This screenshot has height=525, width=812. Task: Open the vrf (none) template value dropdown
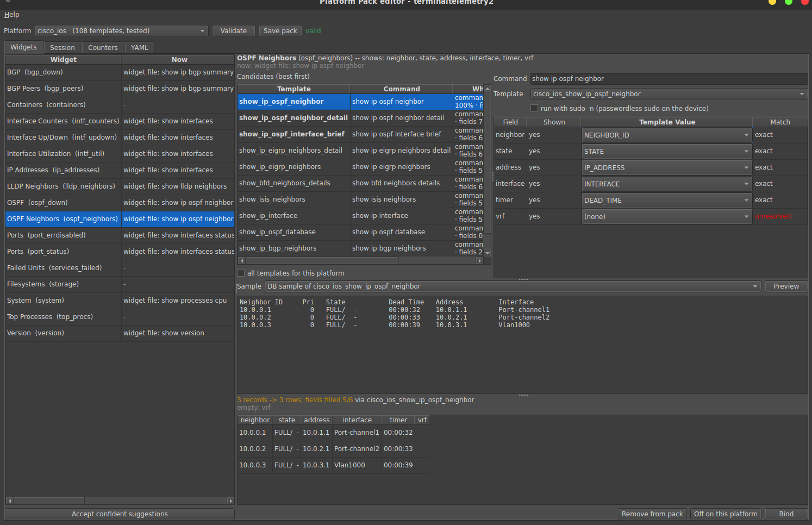tap(667, 216)
